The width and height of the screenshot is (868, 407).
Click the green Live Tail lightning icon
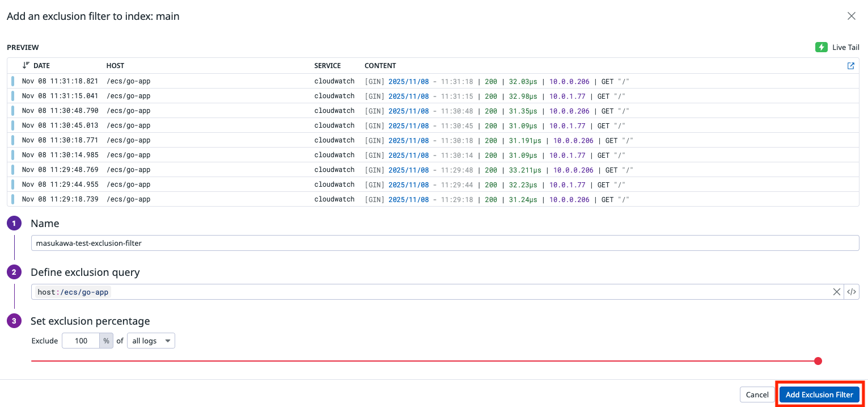point(821,47)
